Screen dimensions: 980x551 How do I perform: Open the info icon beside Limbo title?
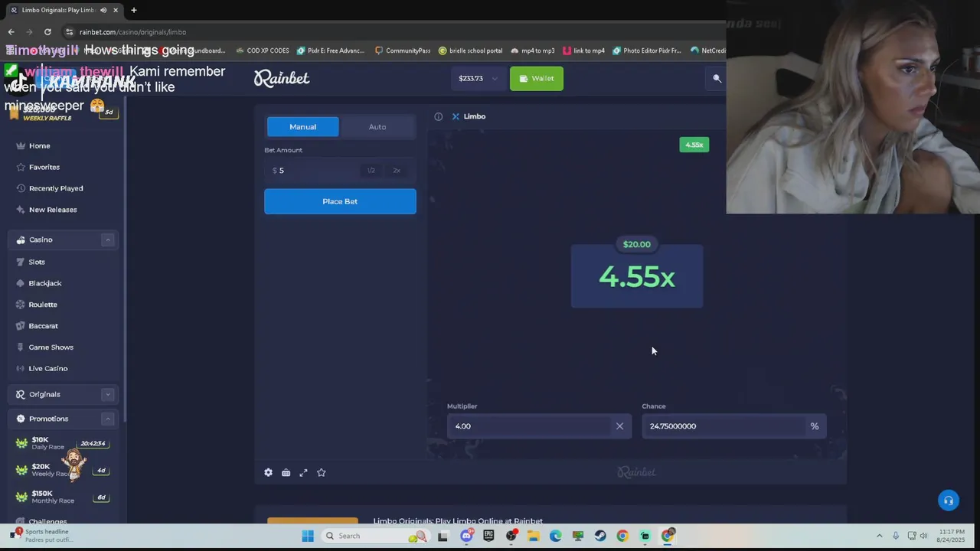point(439,116)
